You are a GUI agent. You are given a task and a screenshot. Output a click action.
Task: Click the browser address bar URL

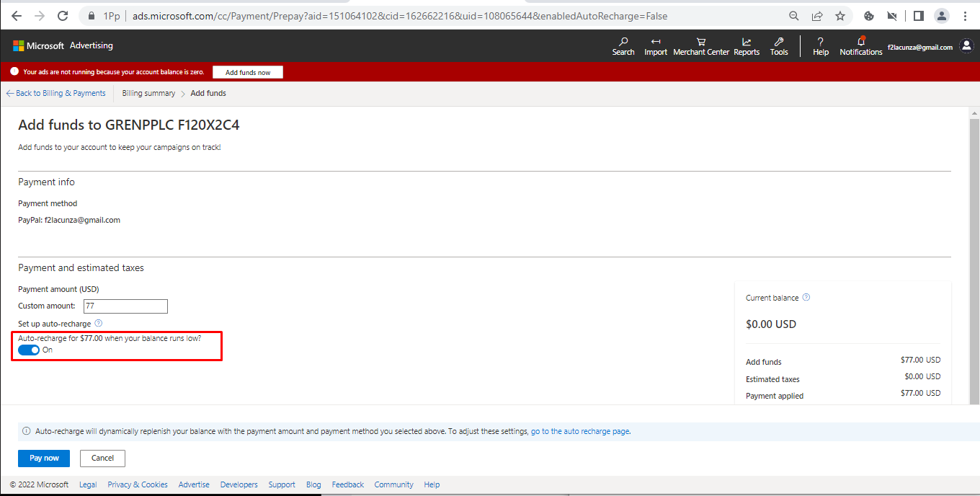(400, 16)
